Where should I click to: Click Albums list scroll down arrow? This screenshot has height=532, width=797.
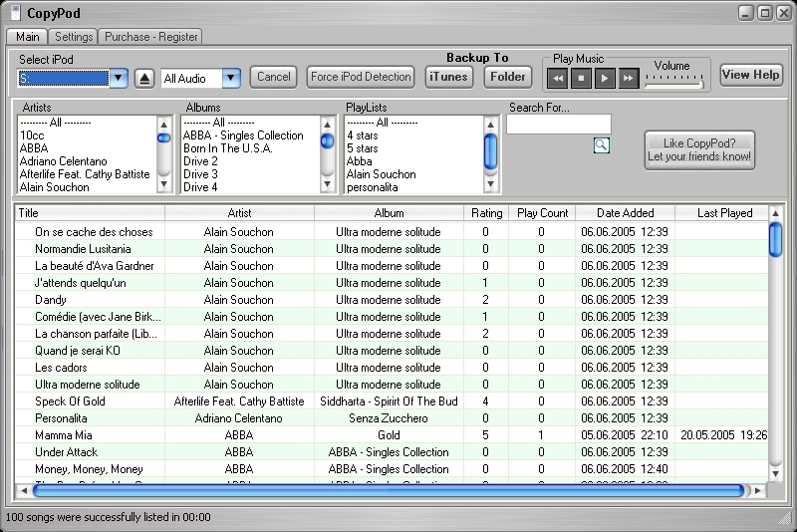coord(328,184)
